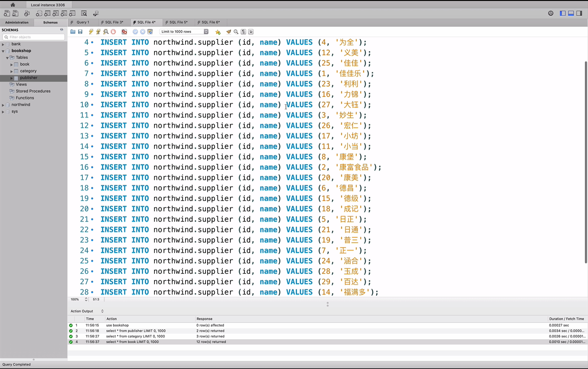Stop the executing query
The image size is (588, 369).
113,32
